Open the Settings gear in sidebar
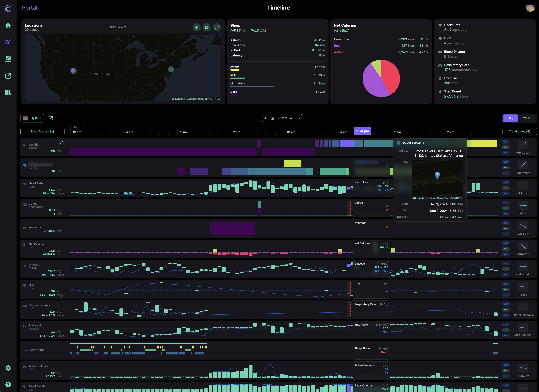 [8, 368]
